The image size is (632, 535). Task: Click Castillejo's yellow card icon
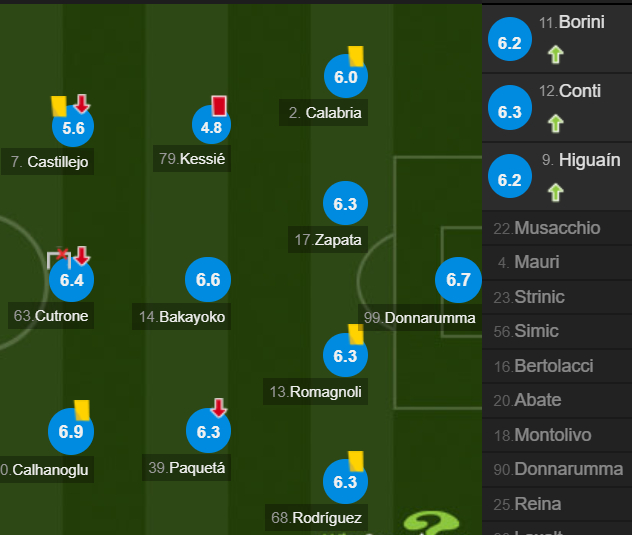(59, 106)
